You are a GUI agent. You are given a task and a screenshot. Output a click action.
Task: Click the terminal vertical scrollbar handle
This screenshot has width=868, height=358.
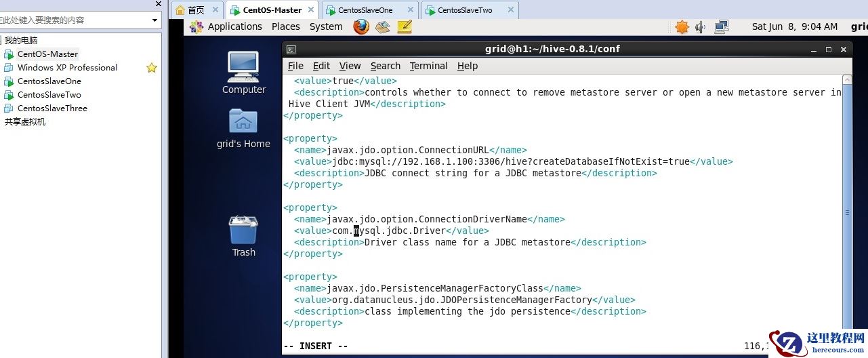(847, 212)
